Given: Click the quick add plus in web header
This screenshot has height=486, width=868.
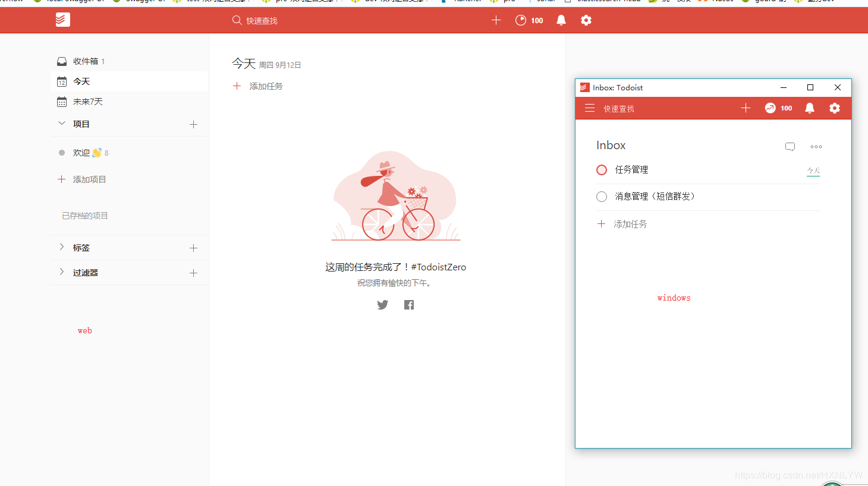Looking at the screenshot, I should click(496, 20).
